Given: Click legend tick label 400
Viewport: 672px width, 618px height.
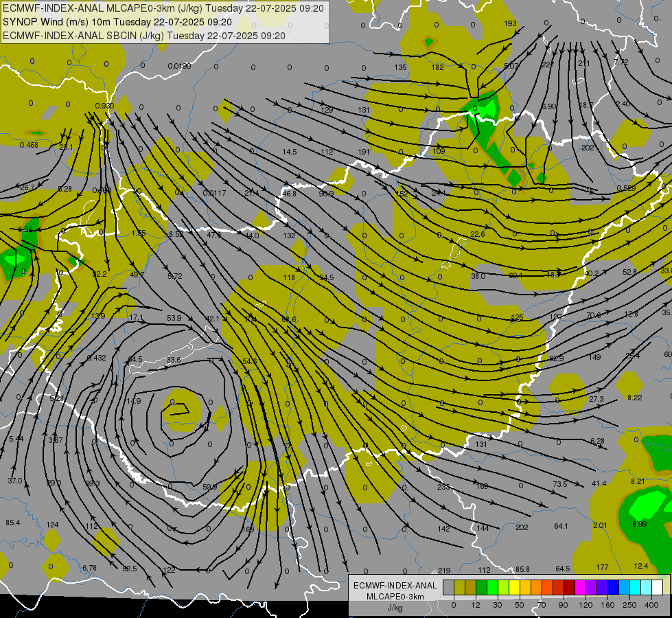Looking at the screenshot, I should pos(651,605).
